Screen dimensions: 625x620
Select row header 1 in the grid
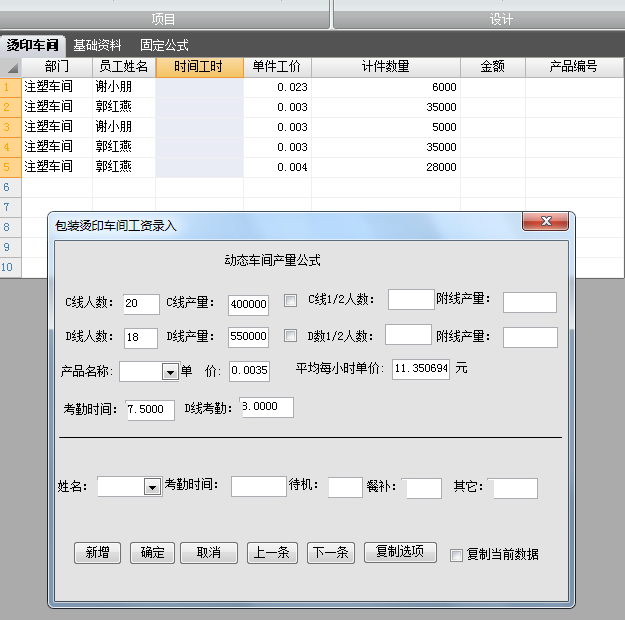pos(10,87)
